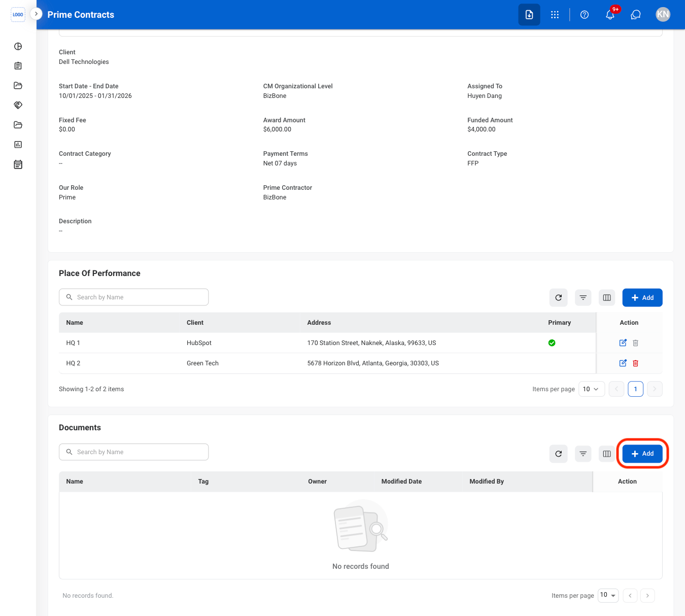The height and width of the screenshot is (616, 685).
Task: Focus the Documents search by name field
Action: [134, 452]
